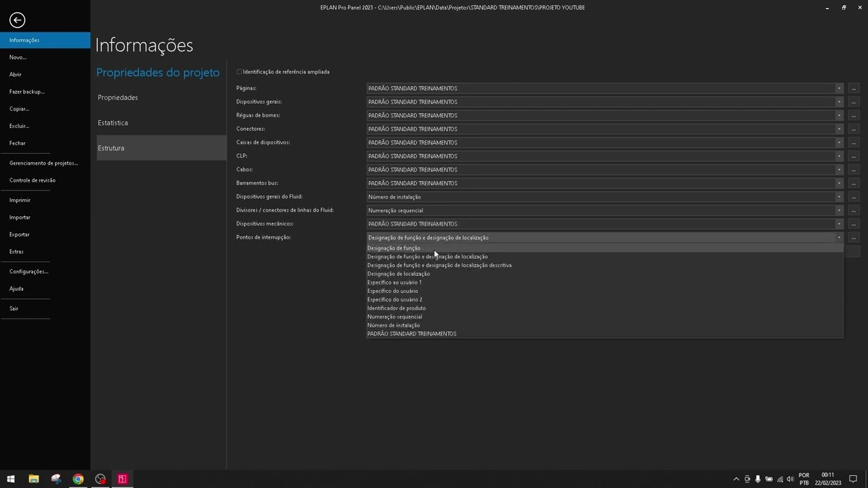Click the Meet Now camera tray icon
The image size is (868, 488).
pos(747,479)
